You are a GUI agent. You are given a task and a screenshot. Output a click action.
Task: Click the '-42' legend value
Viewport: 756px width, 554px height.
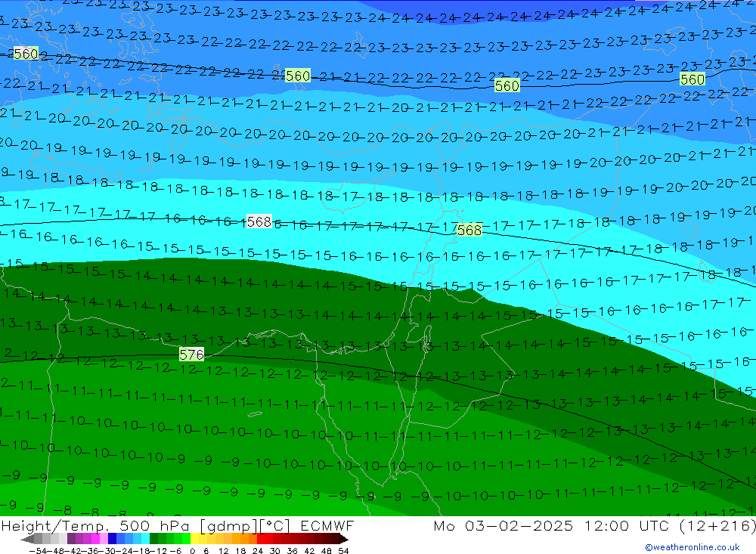tap(73, 551)
